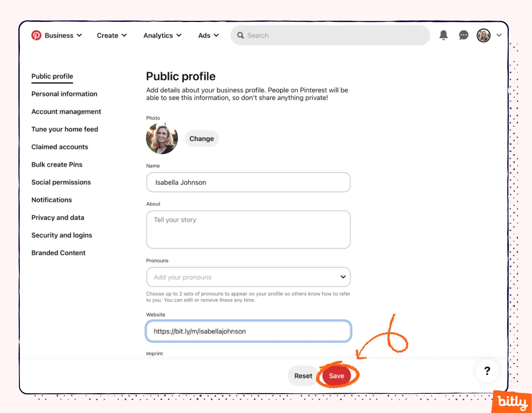Reset the profile form
Viewport: 532px width, 413px height.
[x=303, y=376]
